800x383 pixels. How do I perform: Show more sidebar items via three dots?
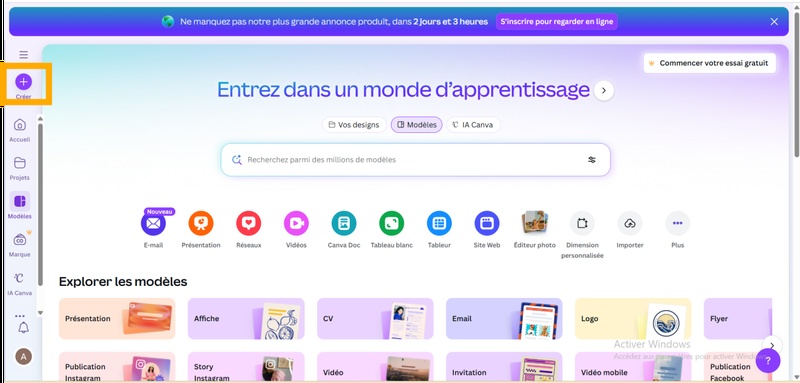tap(20, 316)
